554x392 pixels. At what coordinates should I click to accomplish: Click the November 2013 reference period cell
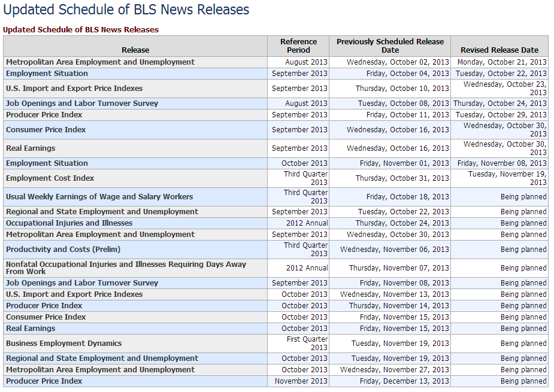[x=301, y=381]
